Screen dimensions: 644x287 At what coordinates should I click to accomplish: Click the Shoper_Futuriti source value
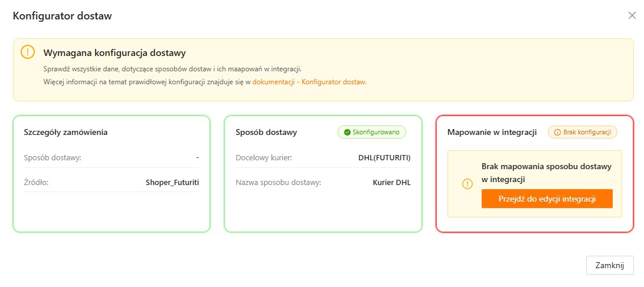click(172, 182)
